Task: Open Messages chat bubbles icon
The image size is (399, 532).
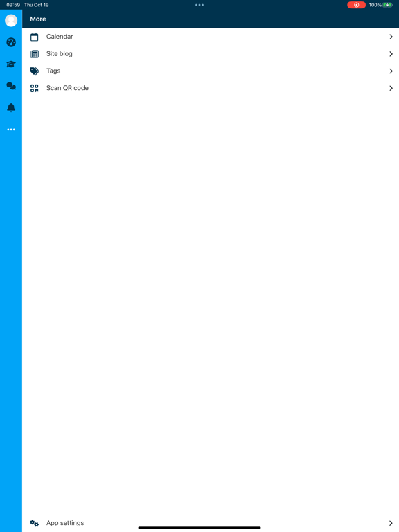Action: point(11,86)
